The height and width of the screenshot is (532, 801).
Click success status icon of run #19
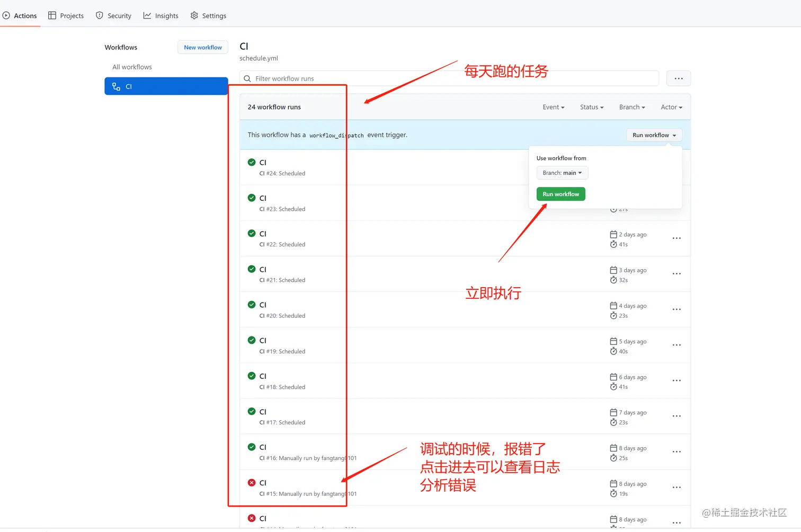point(252,340)
